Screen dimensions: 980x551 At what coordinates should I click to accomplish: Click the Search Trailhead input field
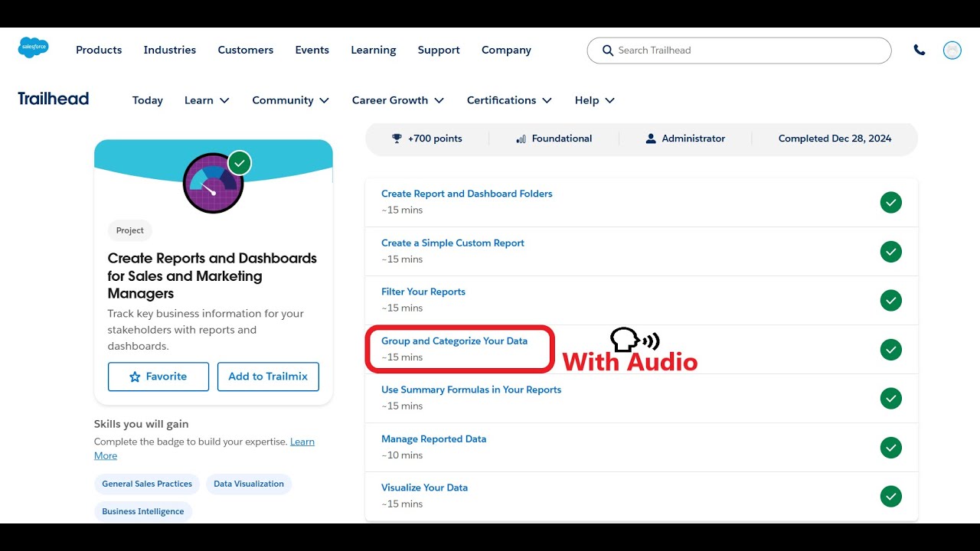[739, 51]
